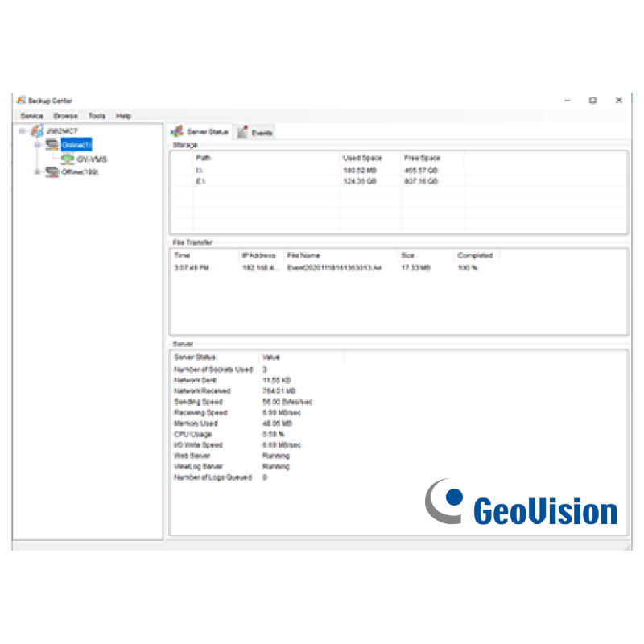Open the Tools menu
The height and width of the screenshot is (644, 644).
(x=97, y=116)
